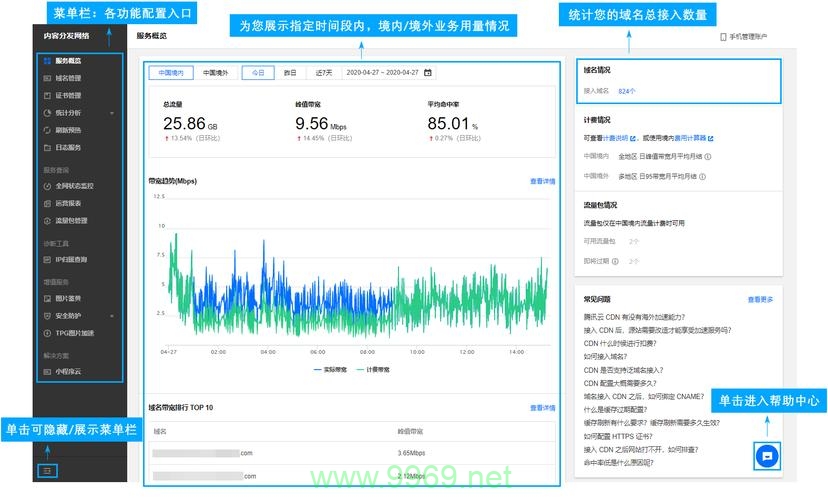This screenshot has height=500, width=828.
Task: Open FAQ CDN 什么时候进行扣费
Action: pos(620,344)
